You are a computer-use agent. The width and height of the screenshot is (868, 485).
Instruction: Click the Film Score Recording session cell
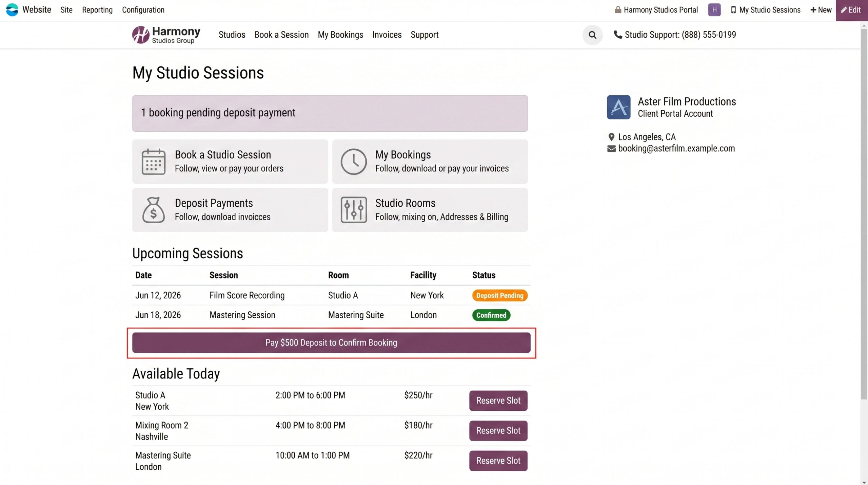coord(247,295)
